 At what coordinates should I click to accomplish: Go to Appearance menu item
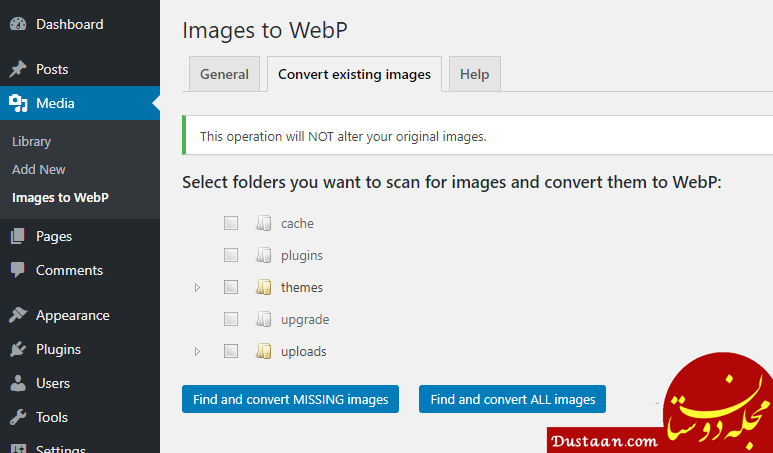80,315
